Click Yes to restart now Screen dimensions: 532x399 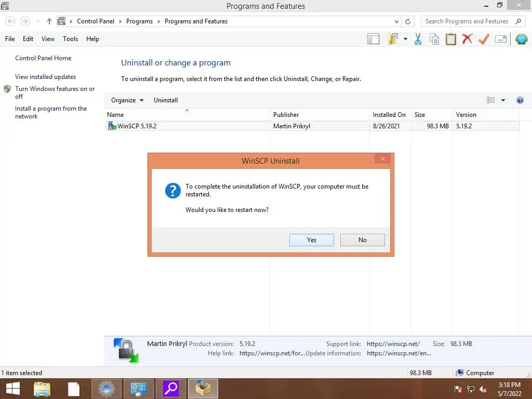[x=312, y=240]
